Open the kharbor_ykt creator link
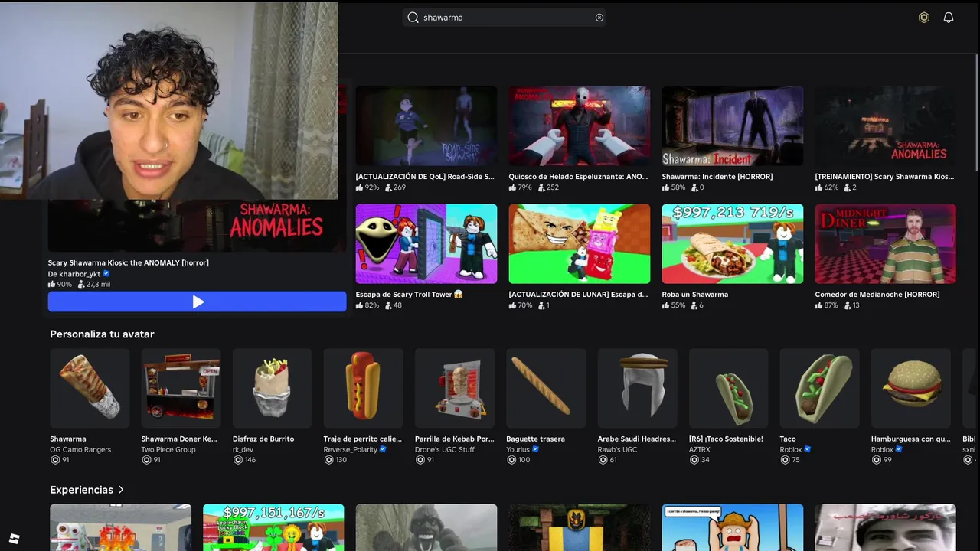The image size is (980, 551). click(x=74, y=274)
